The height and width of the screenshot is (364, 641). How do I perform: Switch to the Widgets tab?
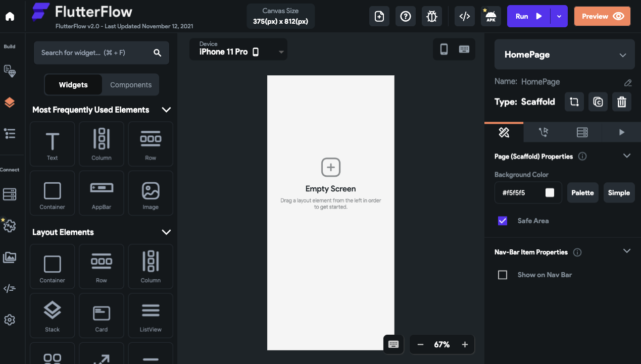point(73,85)
